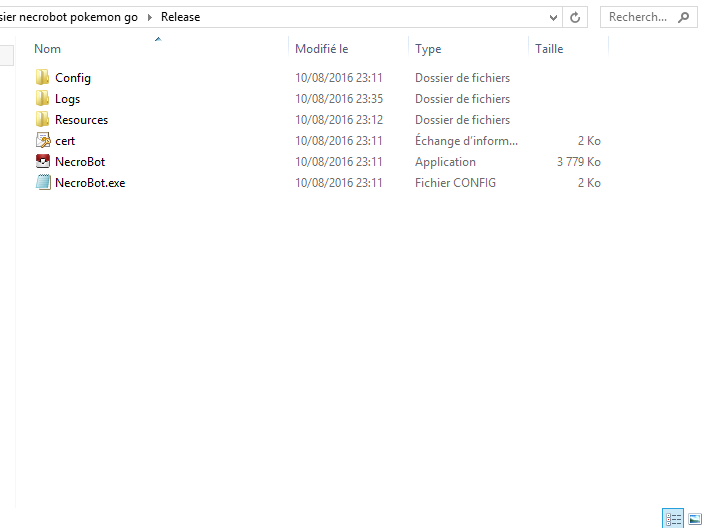Select the Resources folder name
This screenshot has height=528, width=709.
pos(81,120)
